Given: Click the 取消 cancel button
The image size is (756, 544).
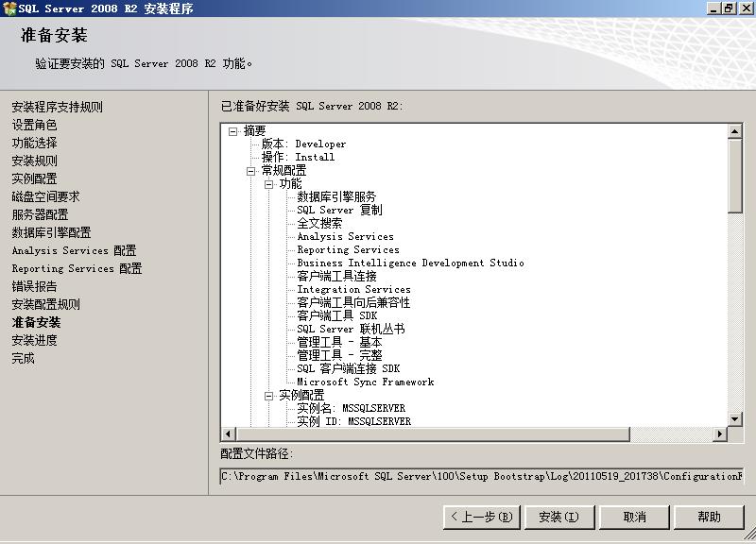Looking at the screenshot, I should 634,517.
